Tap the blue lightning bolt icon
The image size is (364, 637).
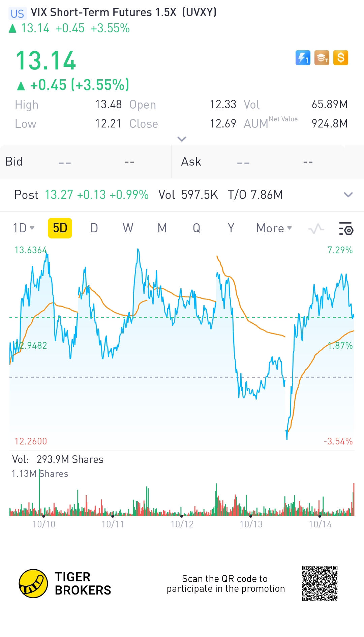303,58
